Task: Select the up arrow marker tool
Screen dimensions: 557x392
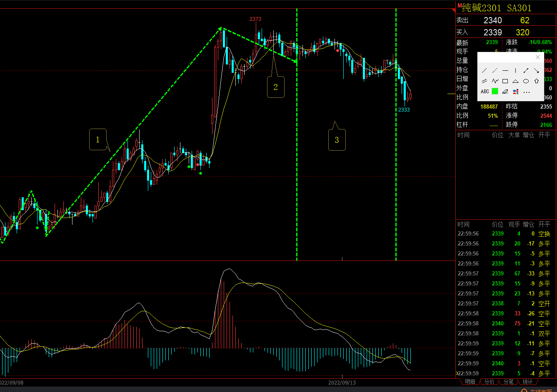Action: [x=536, y=81]
